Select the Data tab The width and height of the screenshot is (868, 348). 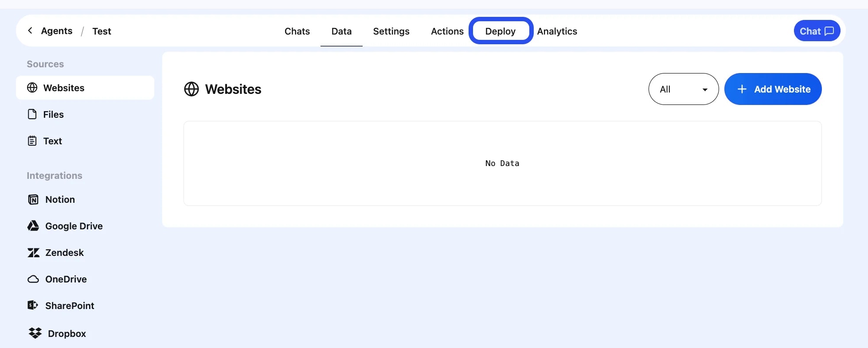341,31
